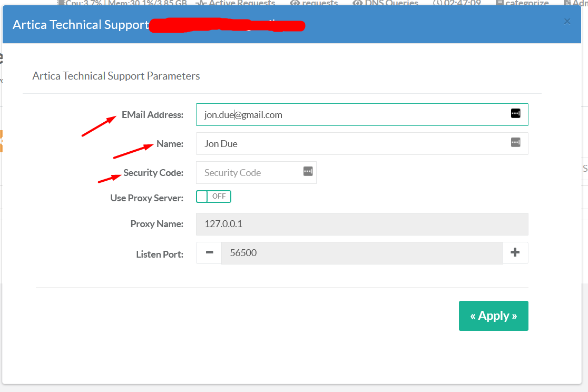Close the Artica Technical Support dialog
Screen dimensions: 588x392
(x=567, y=21)
